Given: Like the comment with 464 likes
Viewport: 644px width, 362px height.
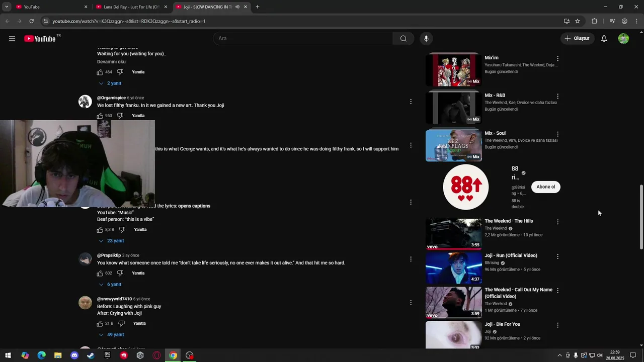Looking at the screenshot, I should pyautogui.click(x=100, y=72).
